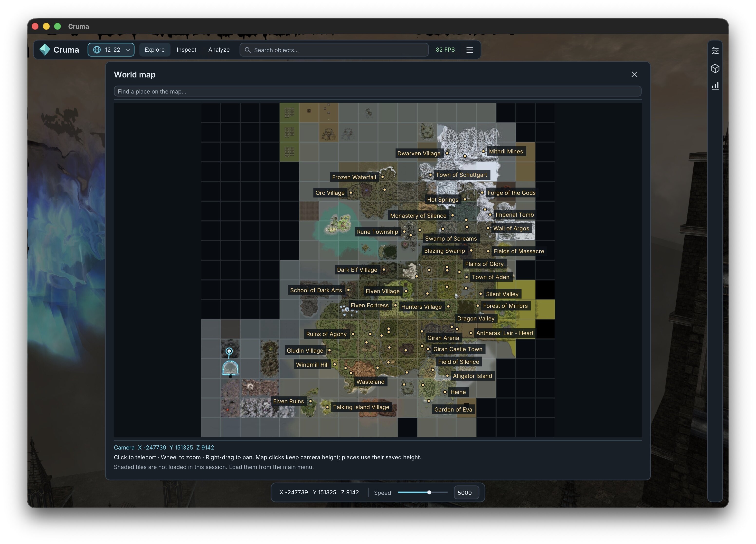The image size is (756, 544).
Task: Go to Elven Village
Action: (382, 291)
